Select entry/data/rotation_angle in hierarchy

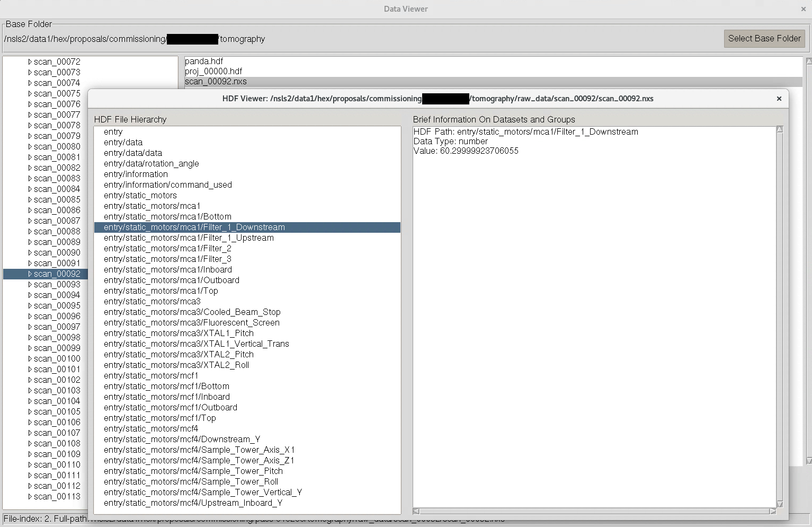[151, 164]
